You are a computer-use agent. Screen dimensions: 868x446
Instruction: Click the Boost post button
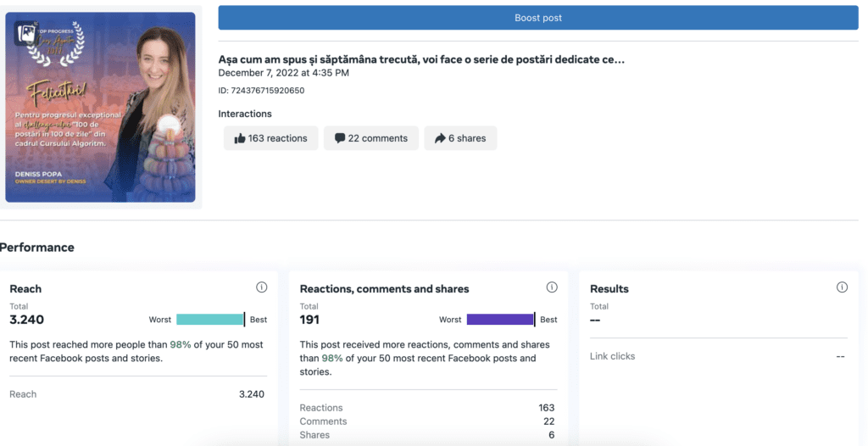coord(538,18)
